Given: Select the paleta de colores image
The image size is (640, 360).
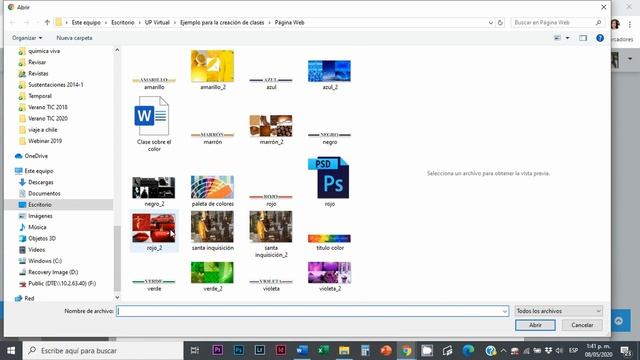Looking at the screenshot, I should [x=212, y=191].
